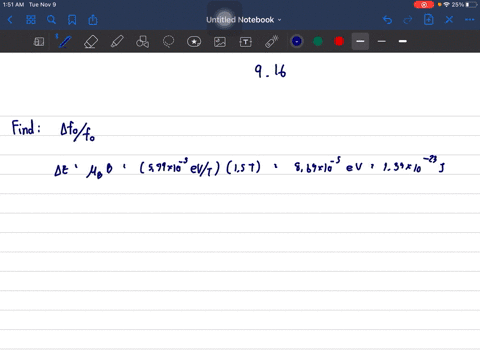Select the Laser pointer tool

tap(272, 42)
